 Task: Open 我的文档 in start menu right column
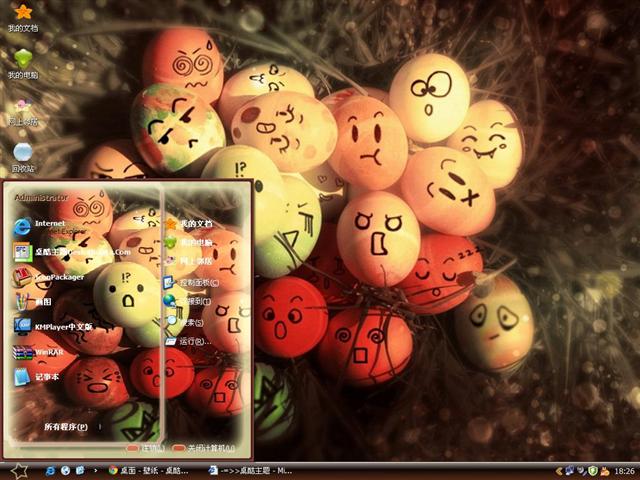point(189,224)
